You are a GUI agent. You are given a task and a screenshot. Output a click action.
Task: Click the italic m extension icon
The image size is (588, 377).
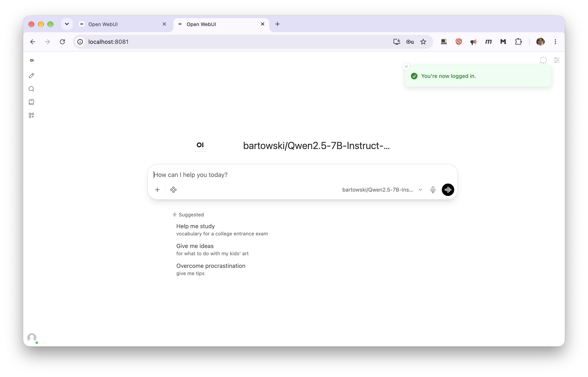pyautogui.click(x=488, y=42)
